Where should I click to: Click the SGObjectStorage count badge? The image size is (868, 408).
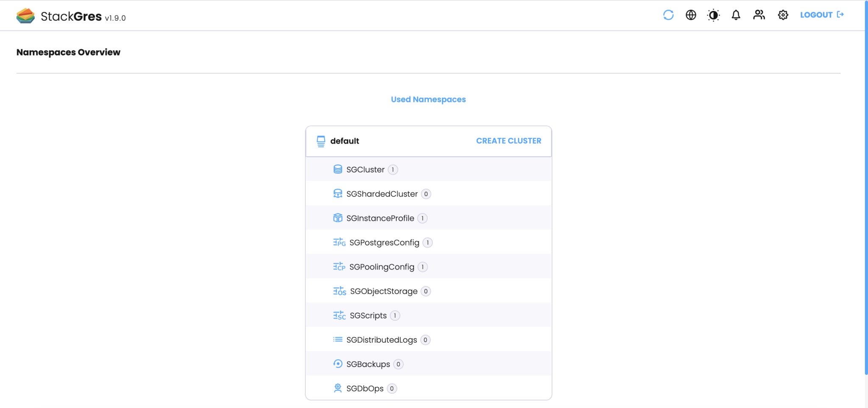(x=426, y=291)
